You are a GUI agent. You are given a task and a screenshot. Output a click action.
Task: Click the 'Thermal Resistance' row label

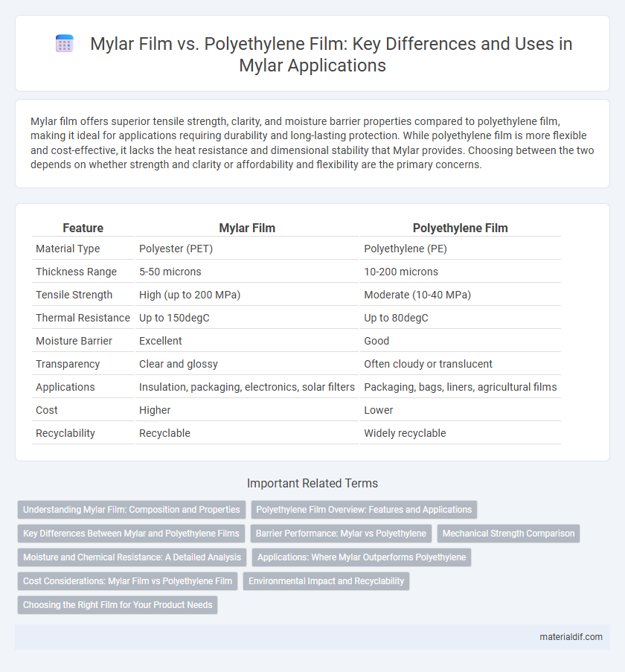coord(83,318)
